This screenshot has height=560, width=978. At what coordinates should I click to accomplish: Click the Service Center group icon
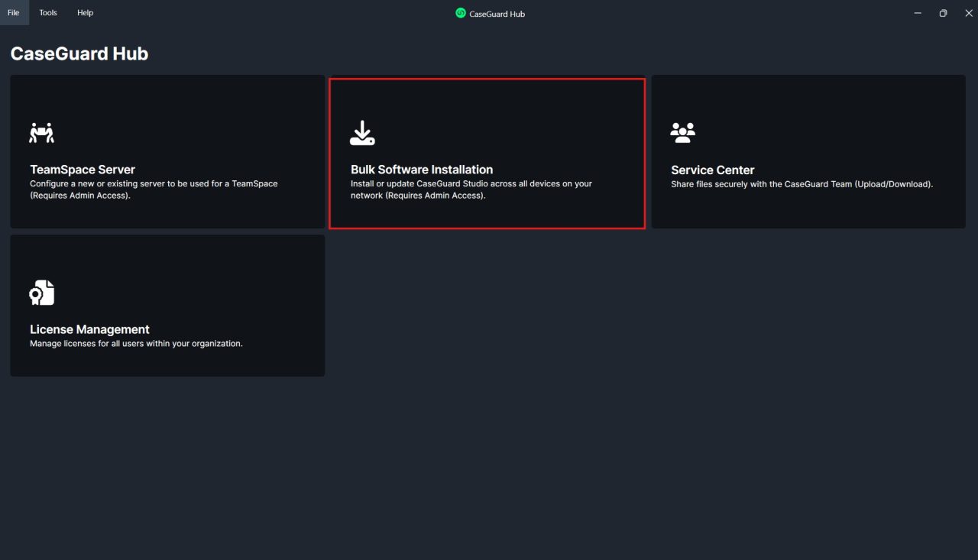(683, 132)
